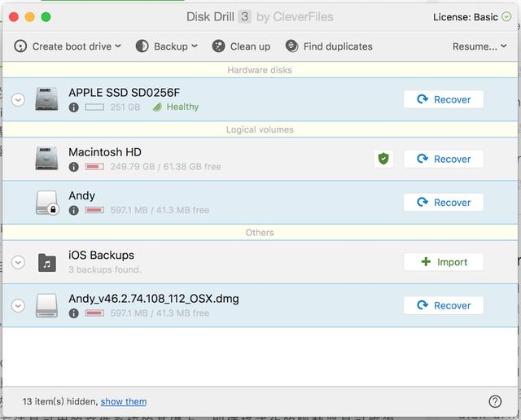The height and width of the screenshot is (420, 521).
Task: Show info for the Andy_v46 dmg image
Action: click(x=74, y=313)
